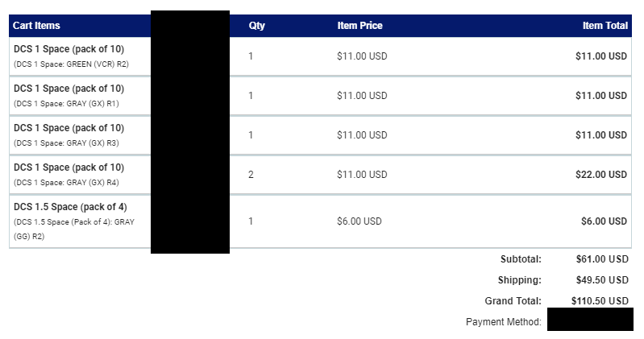Click the $110.50 USD grand total
644x339 pixels.
(x=600, y=301)
